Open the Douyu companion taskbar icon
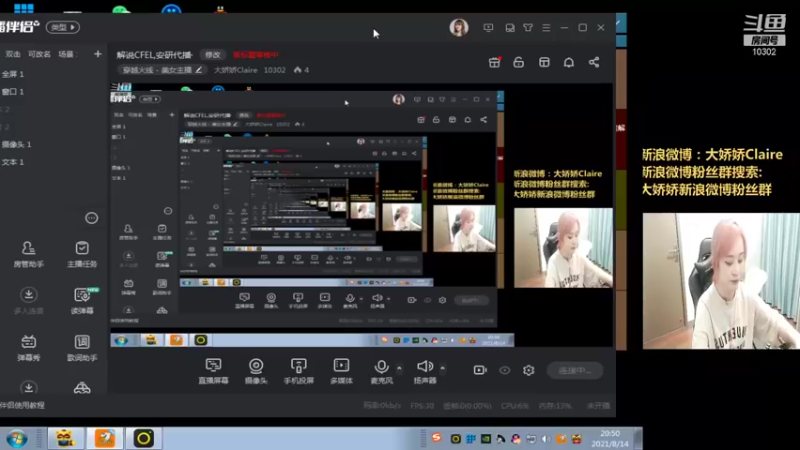The image size is (800, 450). (x=65, y=438)
